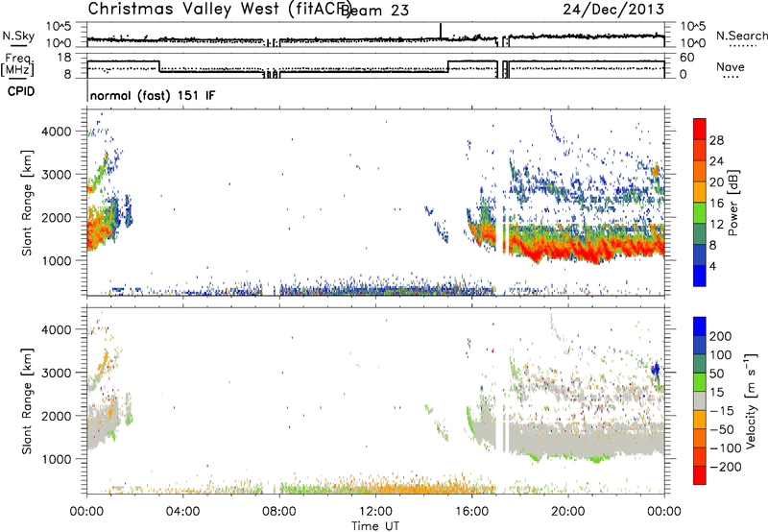Screen dimensions: 768x532
Task: Click the red bottom swatch of the Velocity colorbar
Action: (700, 475)
